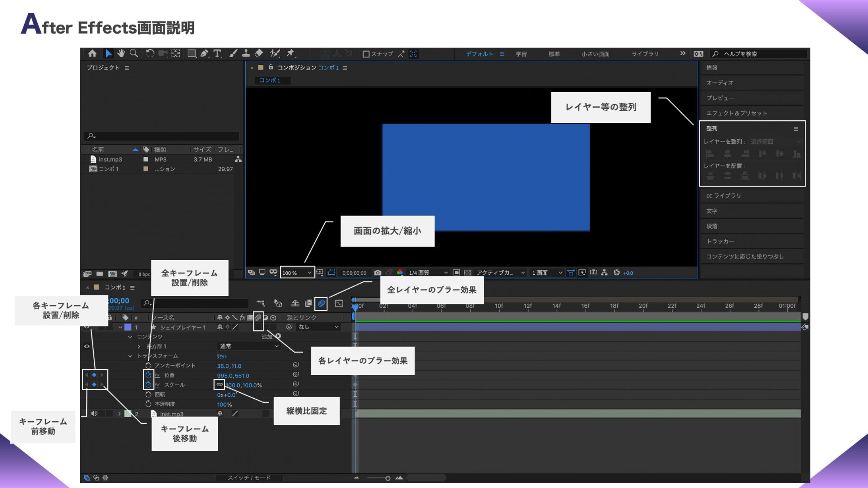Switch to the ライブラリ workspace
Image resolution: width=868 pixels, height=488 pixels.
click(645, 54)
